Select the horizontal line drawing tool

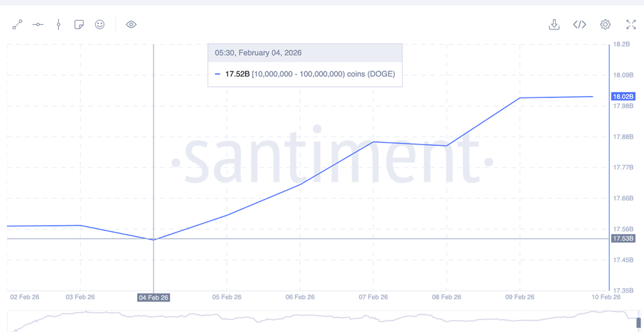(38, 25)
